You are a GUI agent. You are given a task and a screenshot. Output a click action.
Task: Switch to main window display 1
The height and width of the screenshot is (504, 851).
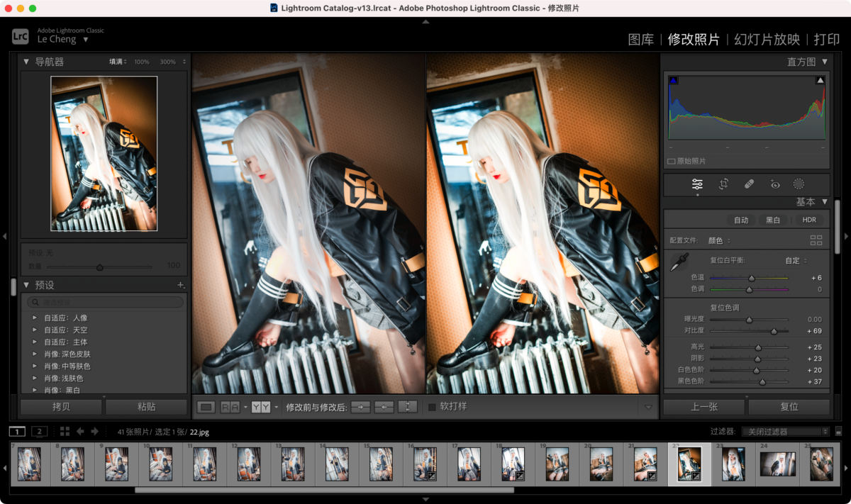pos(17,432)
